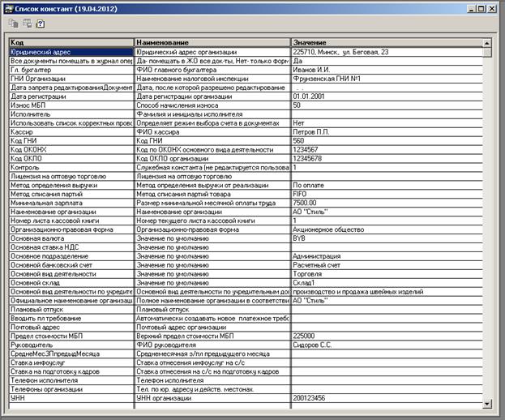This screenshot has height=420, width=505.
Task: Select the Основная ставка НДС row
Action: coord(246,247)
